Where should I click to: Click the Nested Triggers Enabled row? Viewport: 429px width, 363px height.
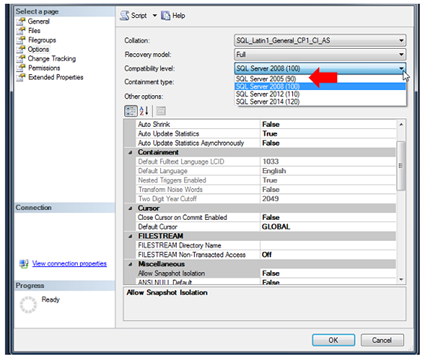(266, 181)
